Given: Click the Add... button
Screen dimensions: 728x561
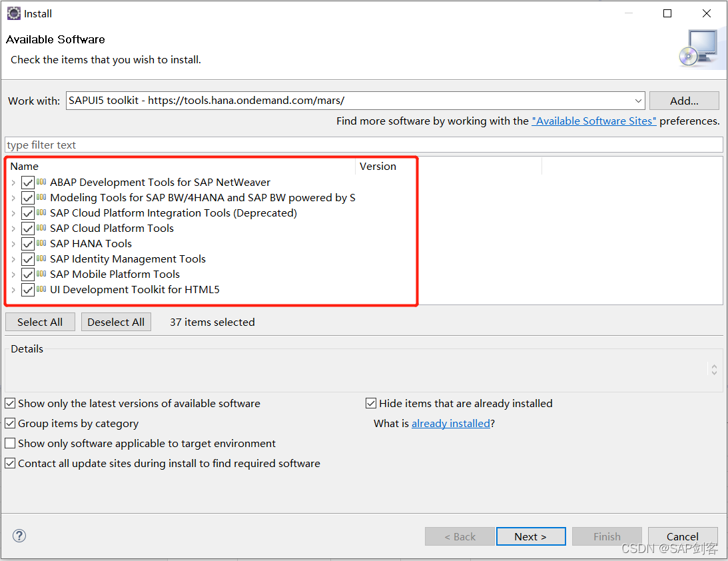Looking at the screenshot, I should click(684, 101).
